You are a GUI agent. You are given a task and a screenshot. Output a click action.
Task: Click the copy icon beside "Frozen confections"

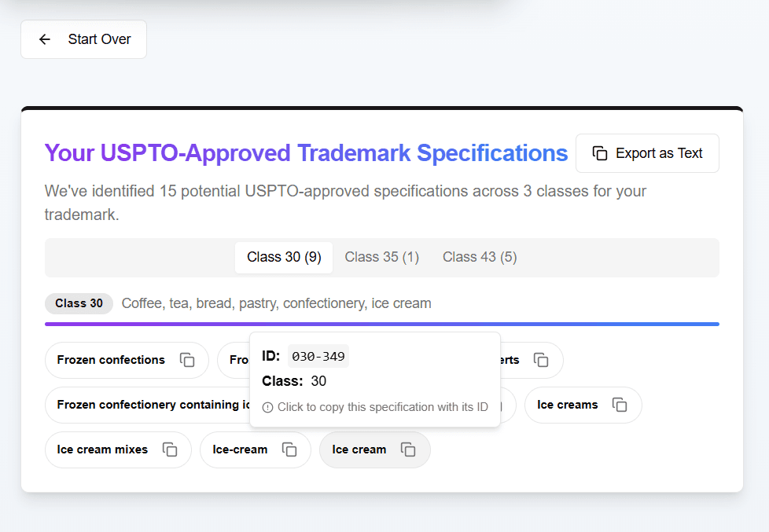(187, 359)
